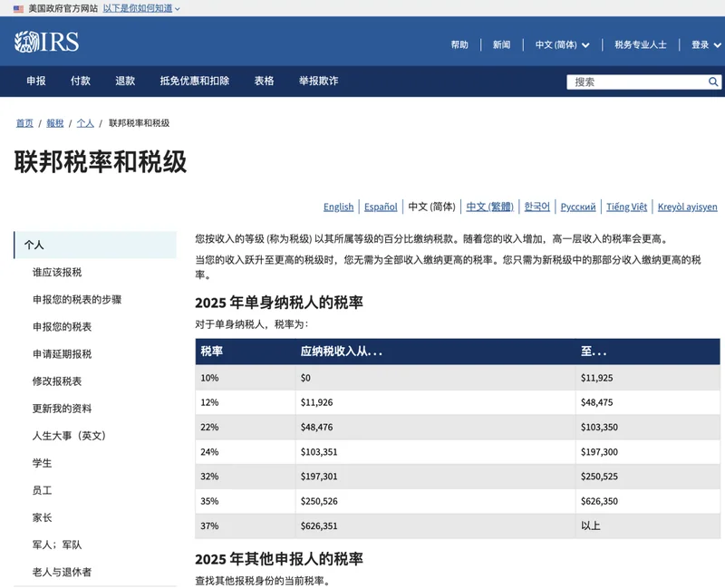Viewport: 725px width, 588px height.
Task: Click the US flag icon
Action: [x=18, y=8]
